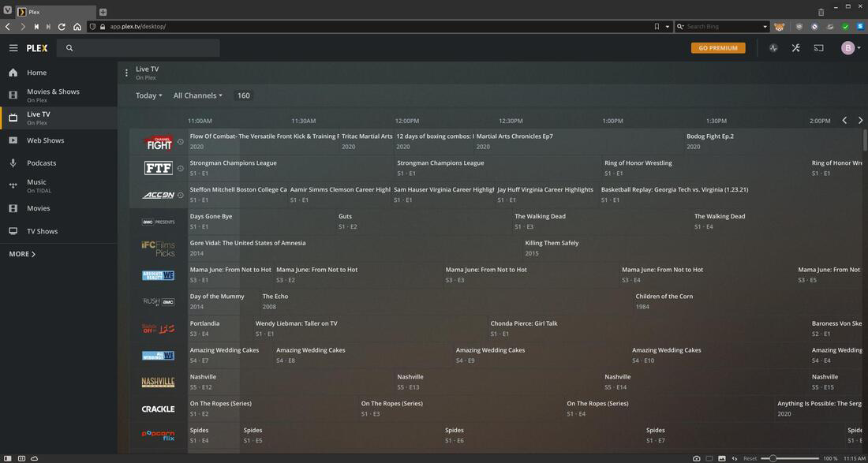This screenshot has height=463, width=868.
Task: Click the Channel Fight logo
Action: pyautogui.click(x=159, y=143)
